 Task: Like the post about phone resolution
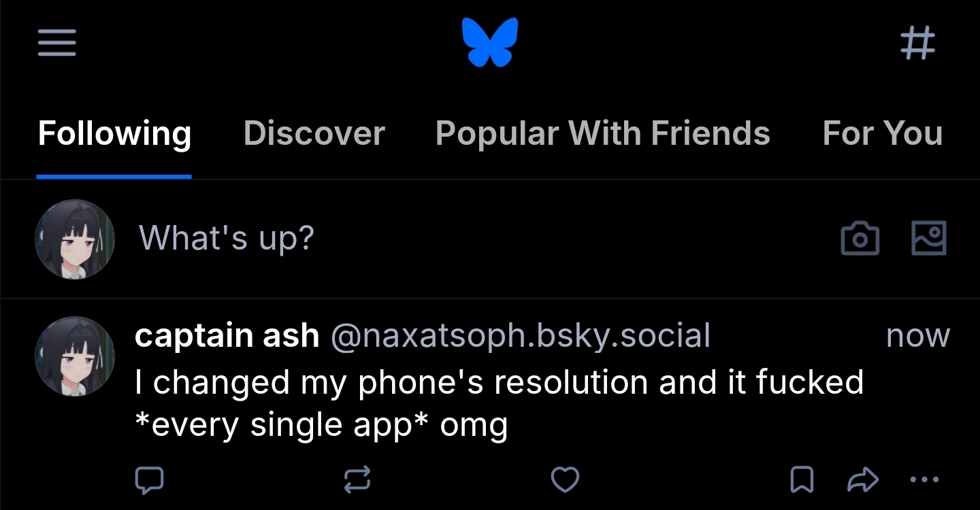point(564,480)
